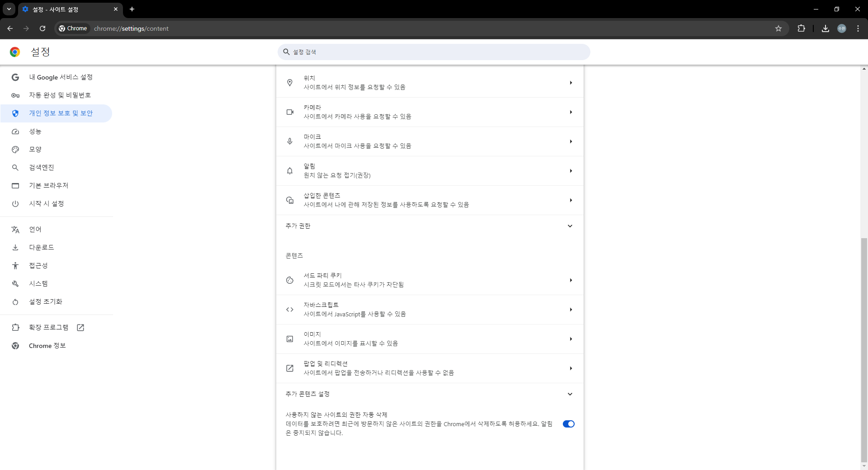Open a new tab with plus button
Viewport: 868px width, 470px height.
pyautogui.click(x=132, y=9)
